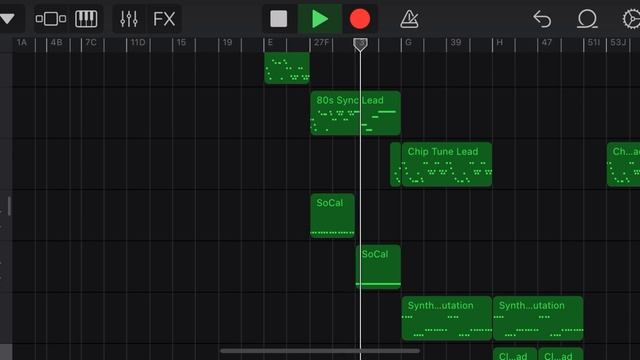The image size is (640, 360).
Task: Select the first Synth...utation region
Action: pos(447,318)
